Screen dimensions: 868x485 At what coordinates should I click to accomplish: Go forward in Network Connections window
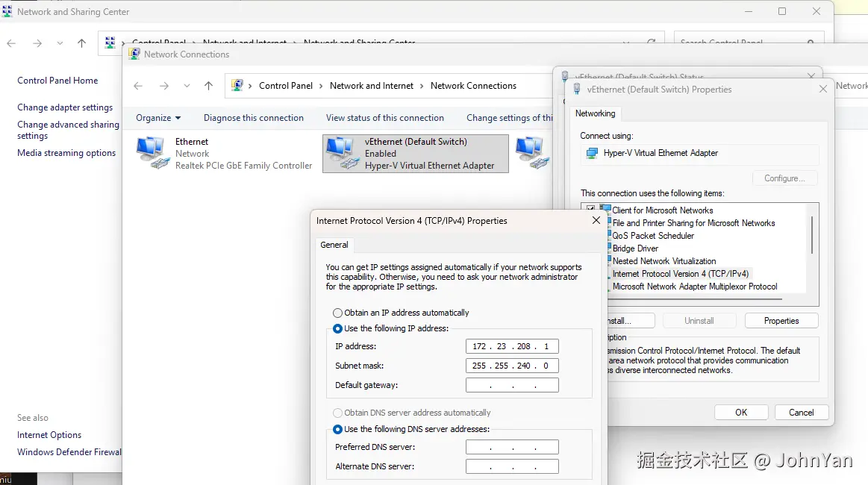coord(164,86)
